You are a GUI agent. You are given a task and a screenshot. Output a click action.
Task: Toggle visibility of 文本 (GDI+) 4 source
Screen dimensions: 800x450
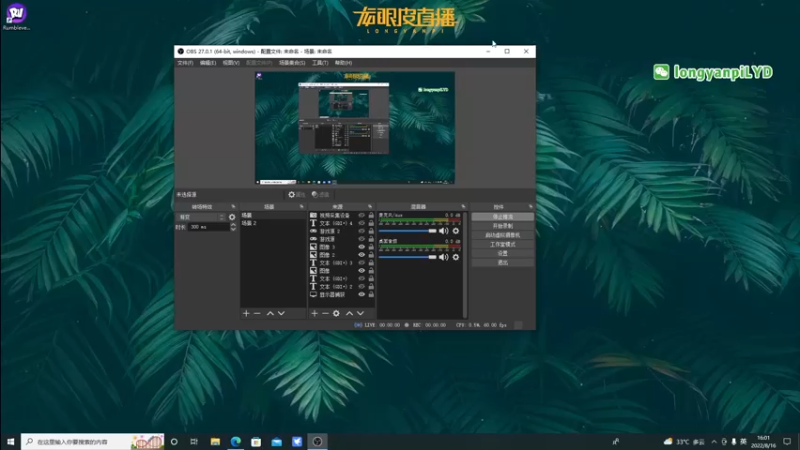[x=362, y=223]
